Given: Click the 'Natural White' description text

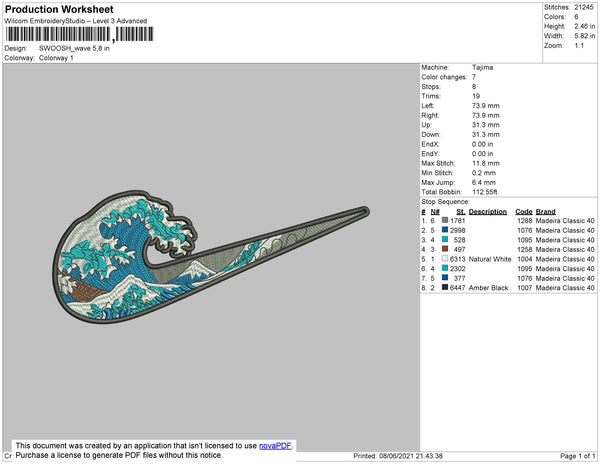Looking at the screenshot, I should click(490, 259).
